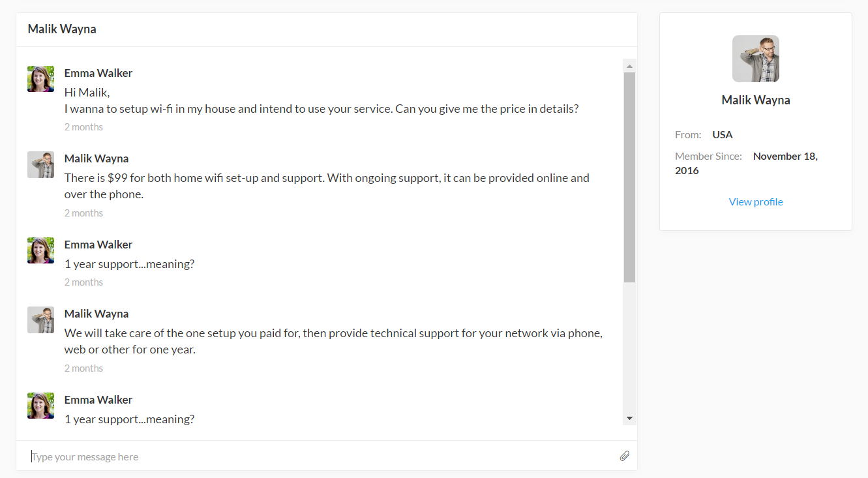Click the Malik Wayna name under the profile photo
The image size is (868, 478).
pyautogui.click(x=755, y=100)
